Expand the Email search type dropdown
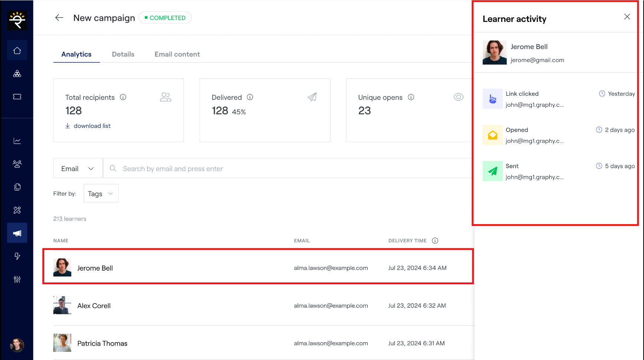644x360 pixels. tap(78, 169)
